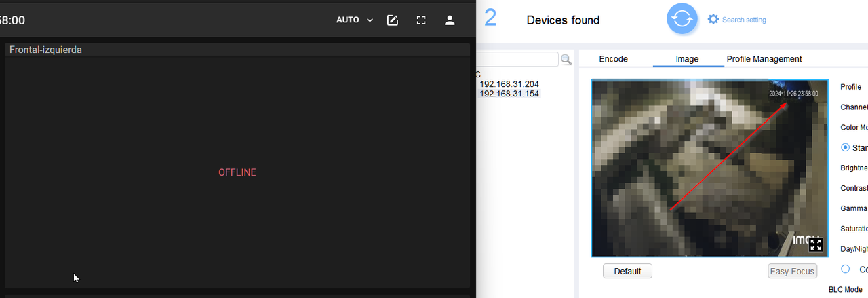Focus the device search input field
The image size is (868, 298).
517,59
